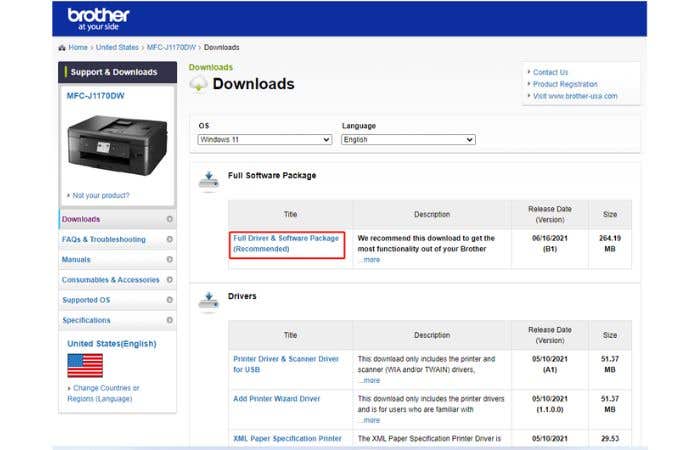This screenshot has width=700, height=450.
Task: Click the 'United States(English)' label
Action: point(112,344)
